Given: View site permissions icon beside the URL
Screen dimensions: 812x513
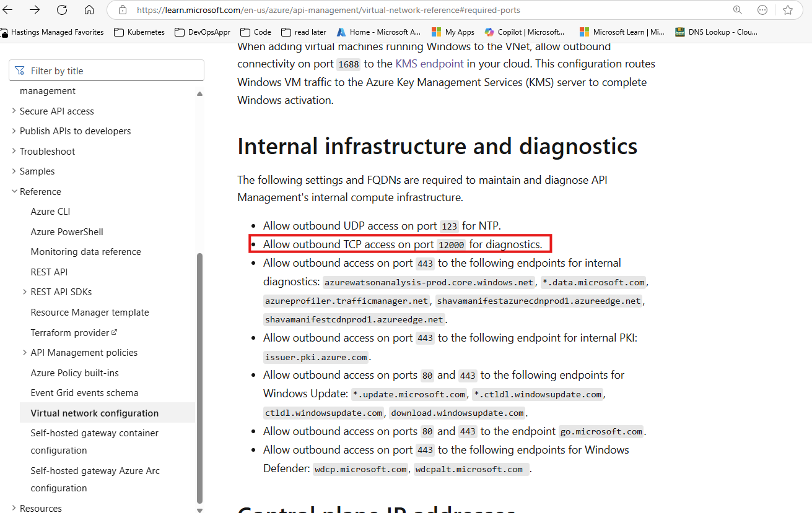Looking at the screenshot, I should [121, 10].
